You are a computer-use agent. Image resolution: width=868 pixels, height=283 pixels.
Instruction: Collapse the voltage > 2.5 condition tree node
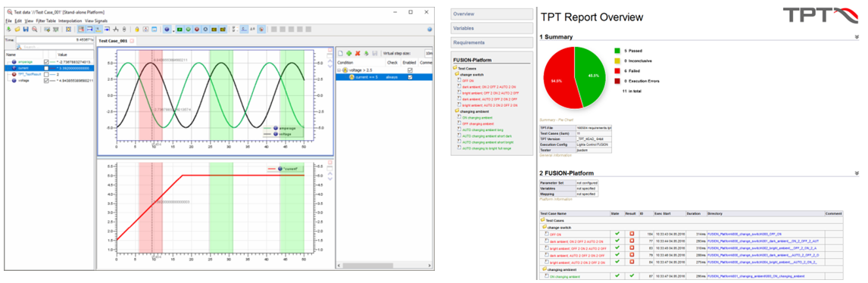(x=339, y=70)
